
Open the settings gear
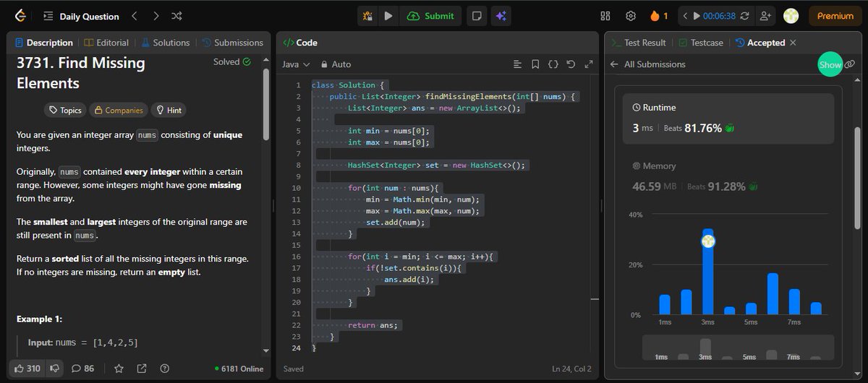(631, 16)
